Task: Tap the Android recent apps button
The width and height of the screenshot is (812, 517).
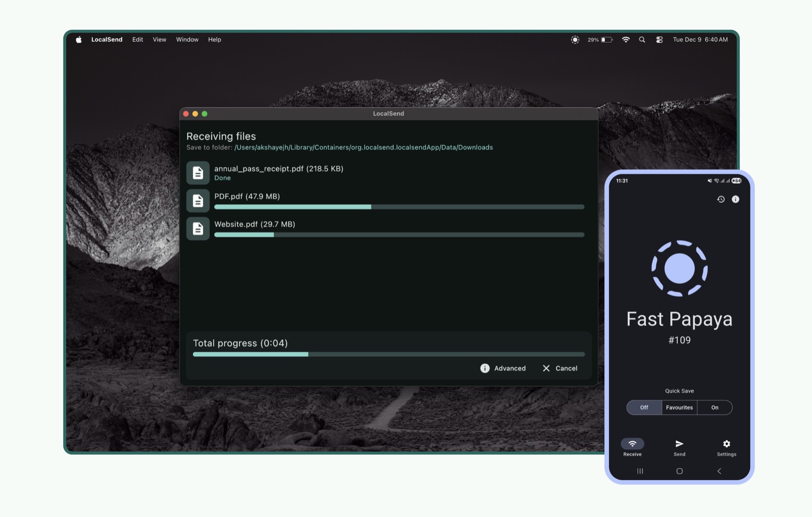Action: tap(640, 471)
